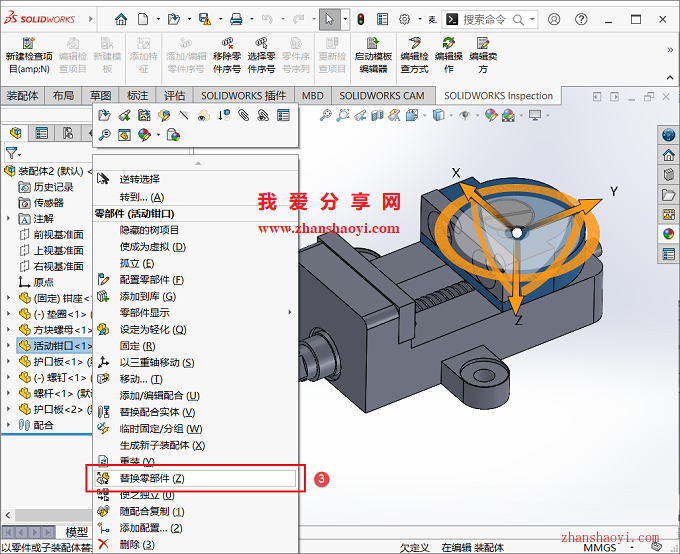Open the Appearances task pane color ball icon
Viewport: 680px width, 554px height.
click(x=668, y=234)
